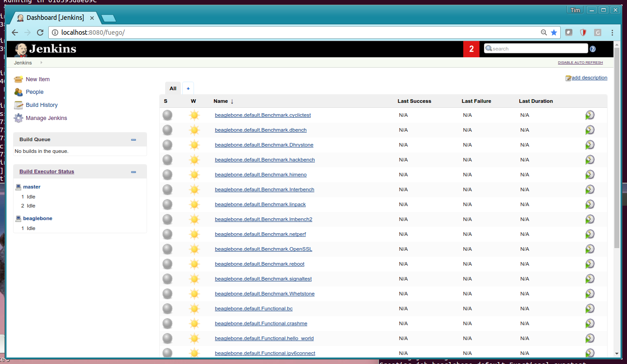Open the beaglebone.default.Benchmark.Dhrystone job link

coord(264,145)
